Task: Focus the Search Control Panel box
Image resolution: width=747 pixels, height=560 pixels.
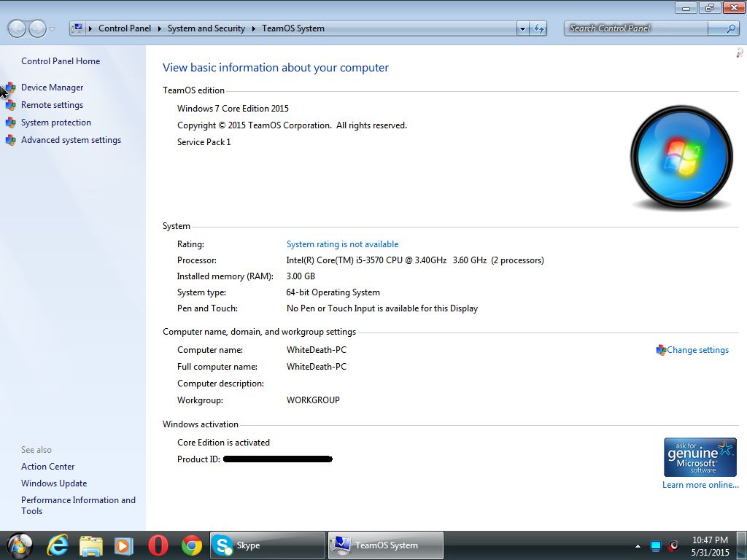Action: point(636,28)
